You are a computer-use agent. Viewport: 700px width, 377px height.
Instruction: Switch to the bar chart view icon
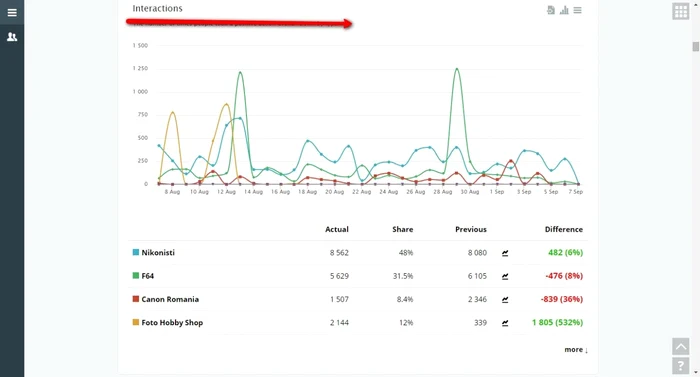(564, 10)
